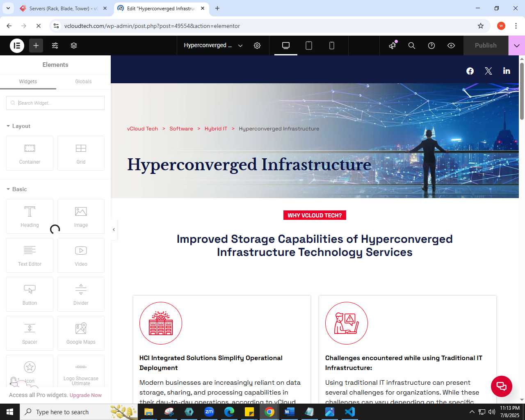Image resolution: width=525 pixels, height=420 pixels.
Task: Open Visual Studio Code from taskbar
Action: pyautogui.click(x=350, y=412)
